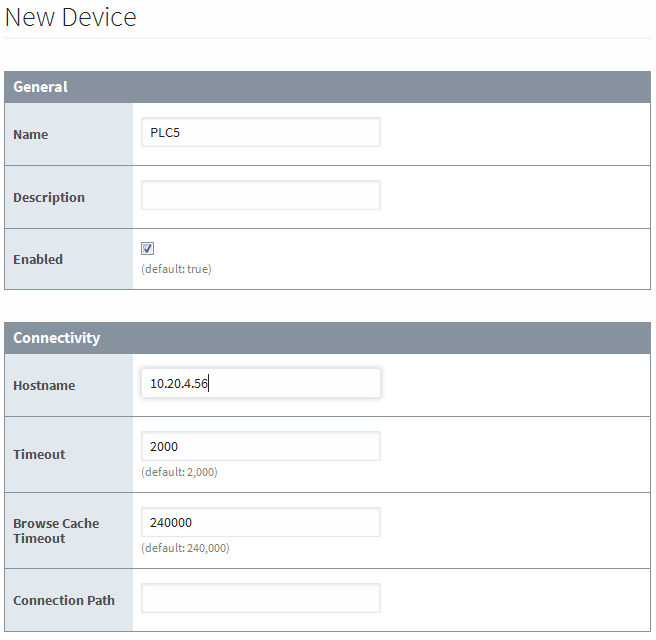Click the New Device page title

pyautogui.click(x=71, y=18)
